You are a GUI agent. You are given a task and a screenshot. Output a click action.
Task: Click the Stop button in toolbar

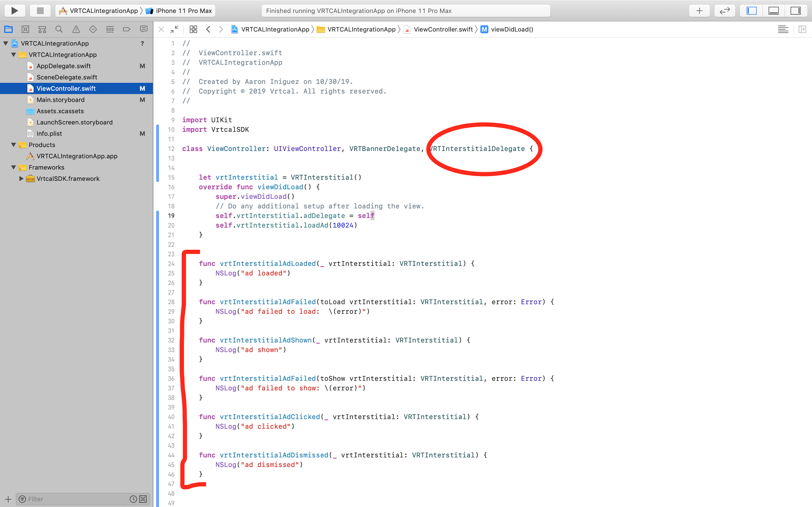point(40,11)
